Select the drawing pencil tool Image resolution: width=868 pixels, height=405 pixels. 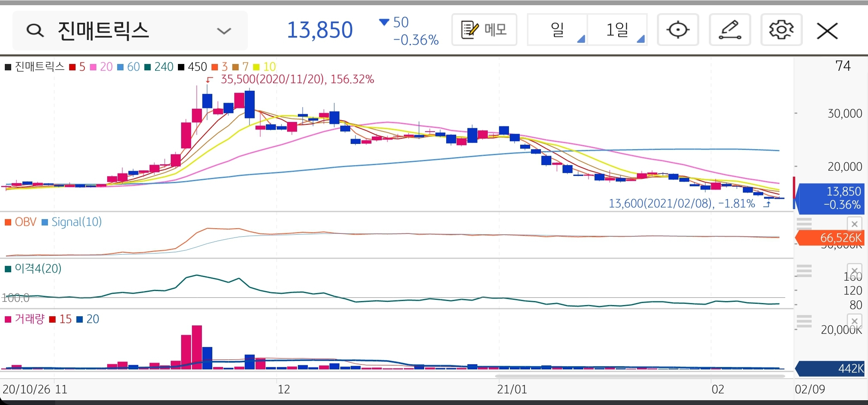pyautogui.click(x=730, y=30)
